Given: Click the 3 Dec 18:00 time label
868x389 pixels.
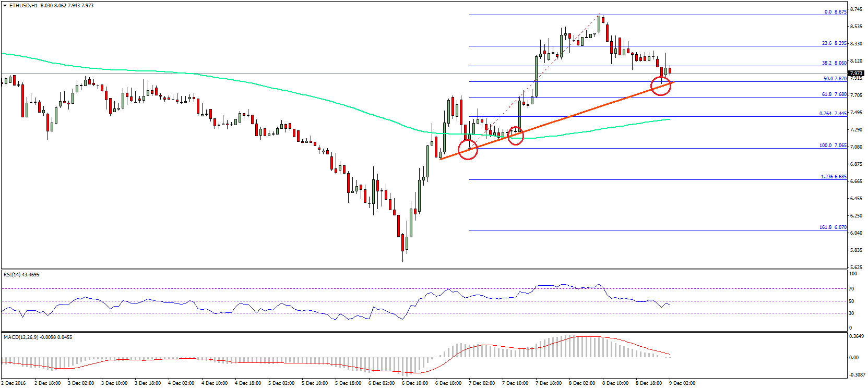Looking at the screenshot, I should point(148,383).
